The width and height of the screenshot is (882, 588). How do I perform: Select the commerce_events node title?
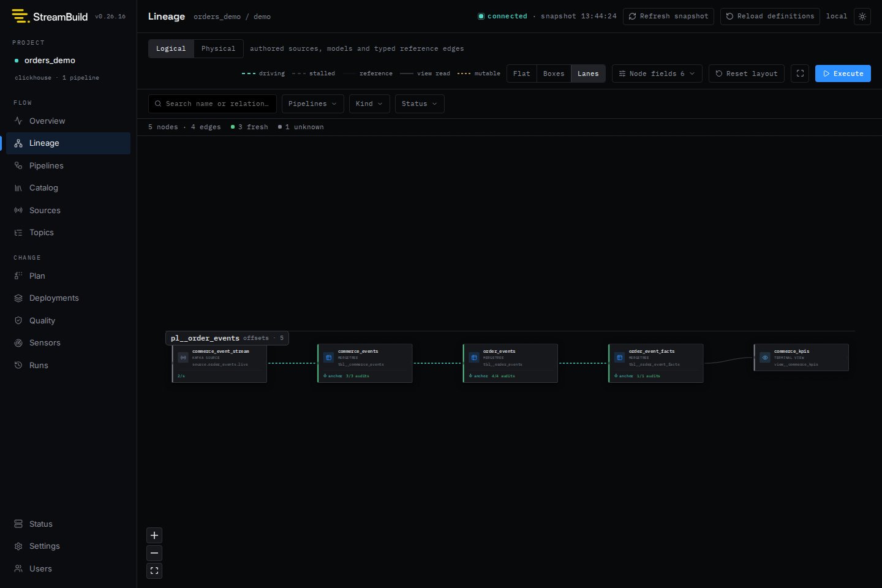[358, 352]
